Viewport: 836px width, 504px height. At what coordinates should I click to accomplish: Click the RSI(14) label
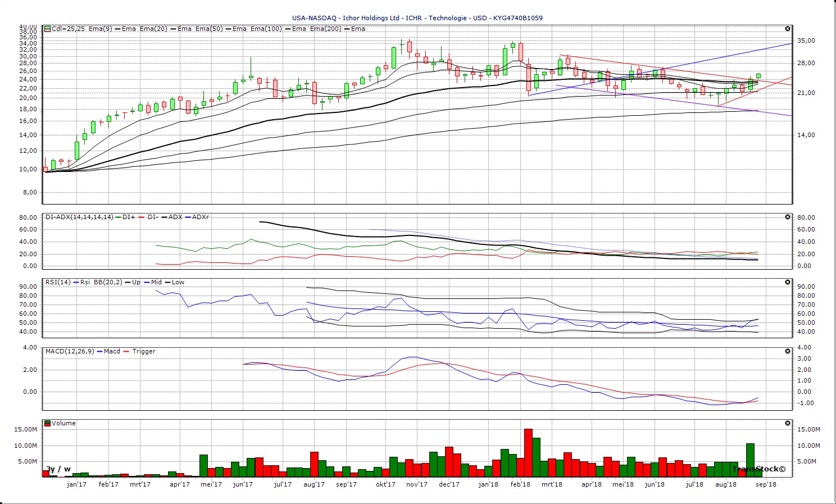(x=58, y=282)
